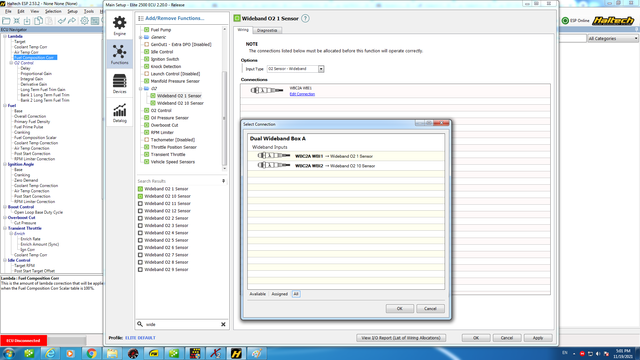Enable Wideband O2 2 Sensor checkbox

pos(140,218)
